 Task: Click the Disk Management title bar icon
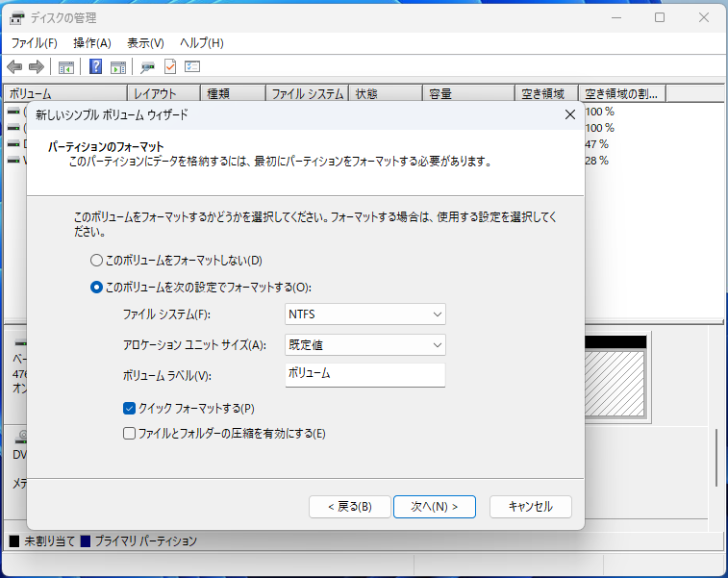(x=16, y=18)
